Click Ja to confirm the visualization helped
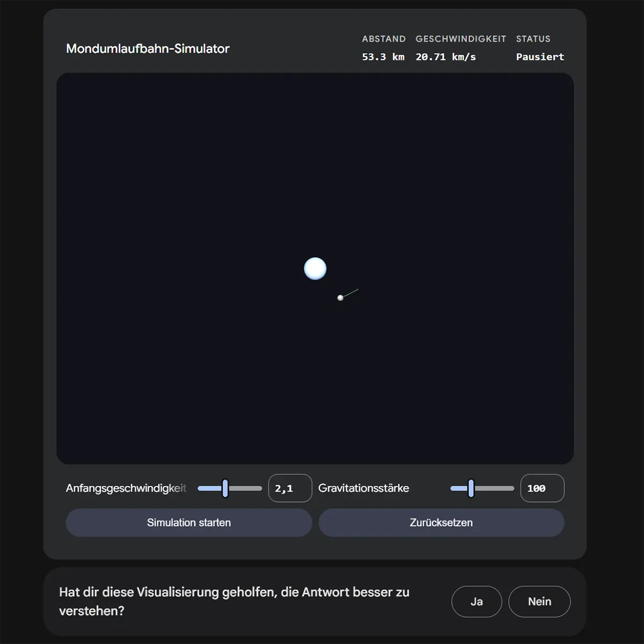The image size is (644, 644). (476, 602)
